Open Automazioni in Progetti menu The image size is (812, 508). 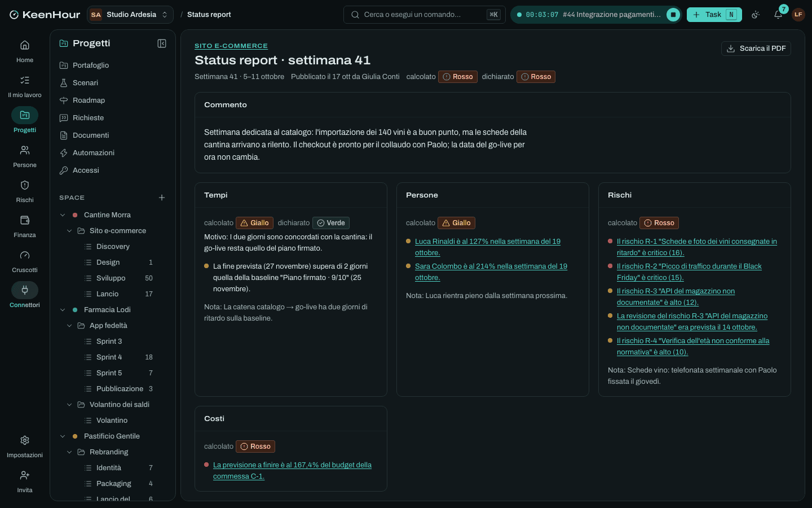[x=113, y=153]
